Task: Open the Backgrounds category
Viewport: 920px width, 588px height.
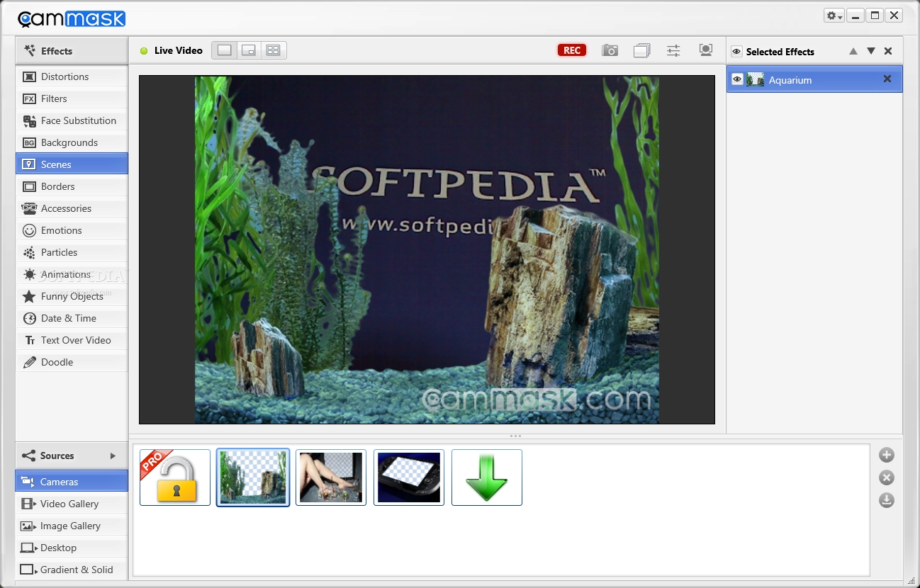Action: [72, 142]
